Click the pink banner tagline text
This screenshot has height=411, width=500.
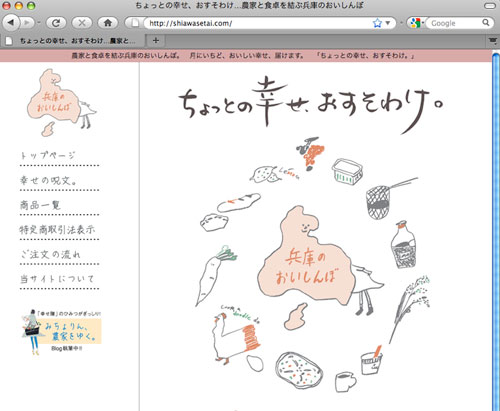pyautogui.click(x=243, y=56)
